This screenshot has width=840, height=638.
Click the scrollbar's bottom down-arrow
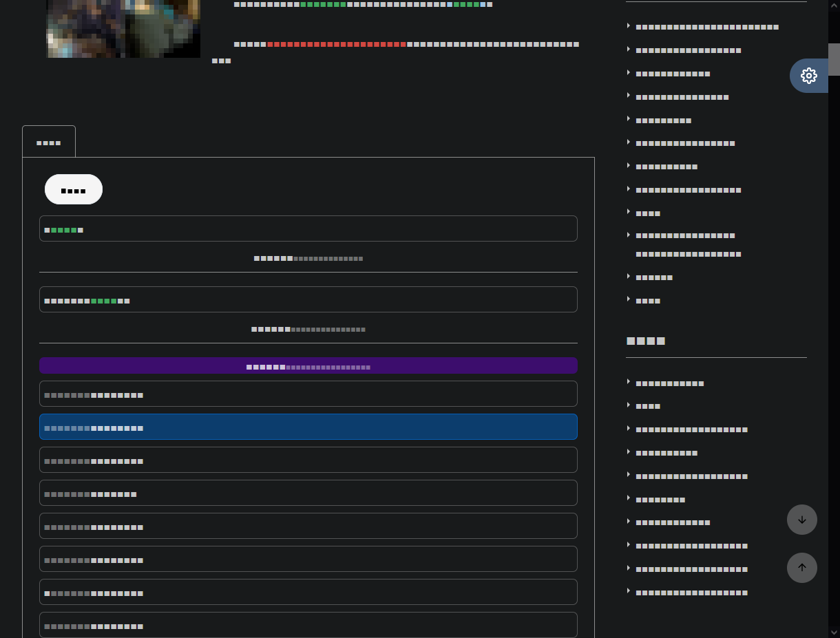(834, 632)
